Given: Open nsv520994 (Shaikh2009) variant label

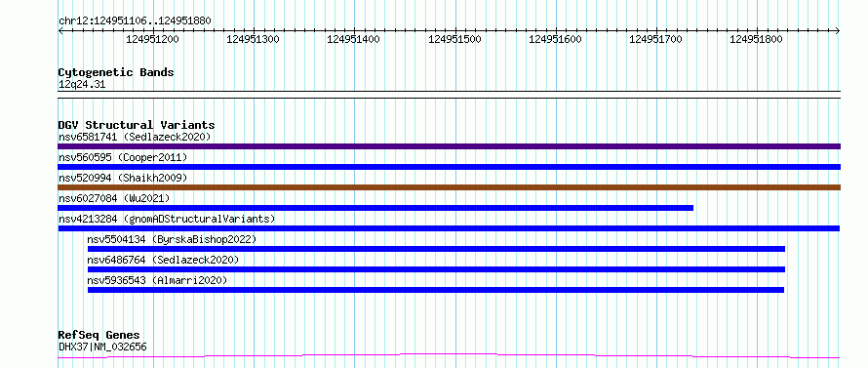Looking at the screenshot, I should click(123, 178).
